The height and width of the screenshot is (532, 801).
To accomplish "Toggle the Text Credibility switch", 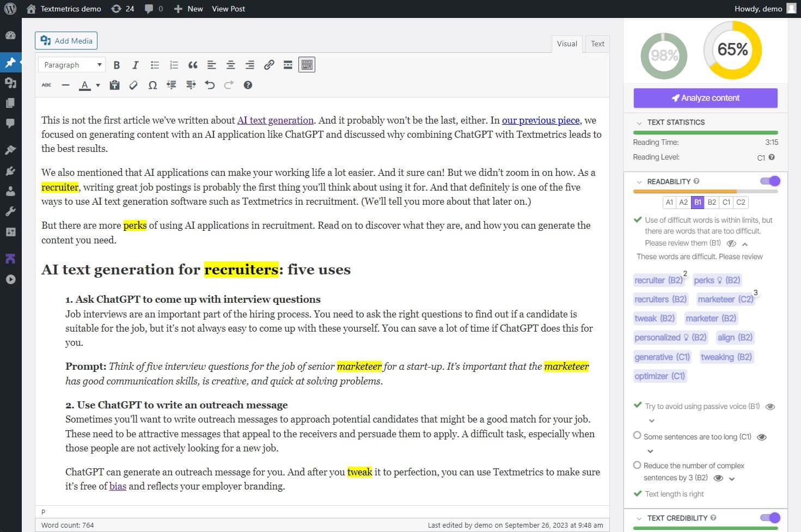I will pos(770,518).
